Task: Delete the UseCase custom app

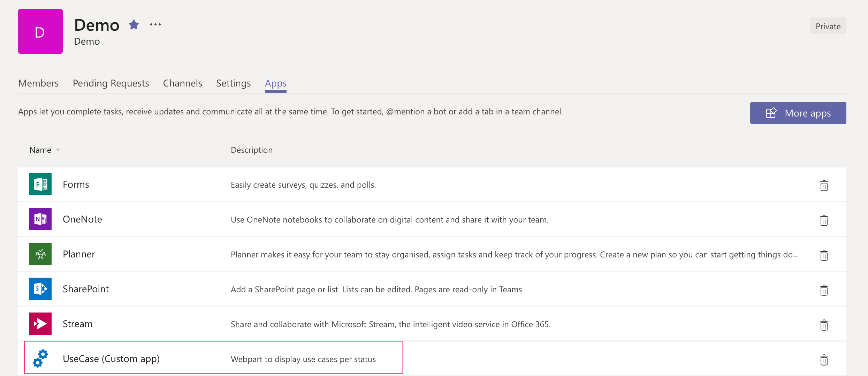Action: pos(824,360)
